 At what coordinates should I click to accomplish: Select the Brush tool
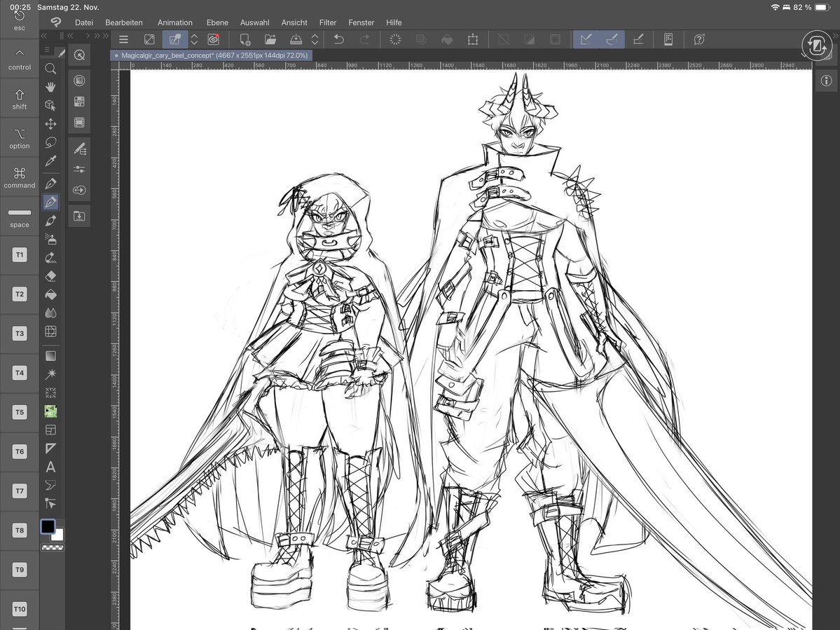[x=50, y=221]
